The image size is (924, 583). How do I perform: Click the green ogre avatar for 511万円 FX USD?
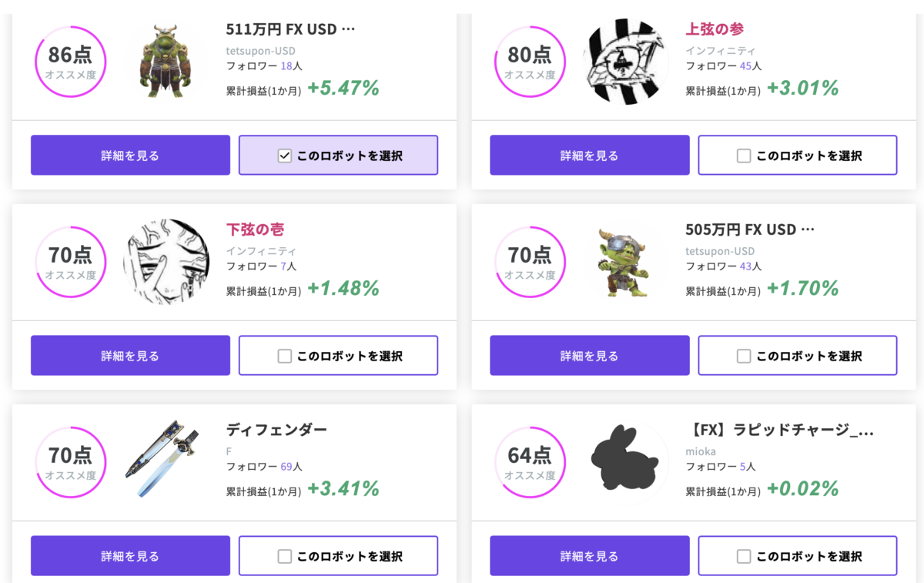(x=166, y=62)
